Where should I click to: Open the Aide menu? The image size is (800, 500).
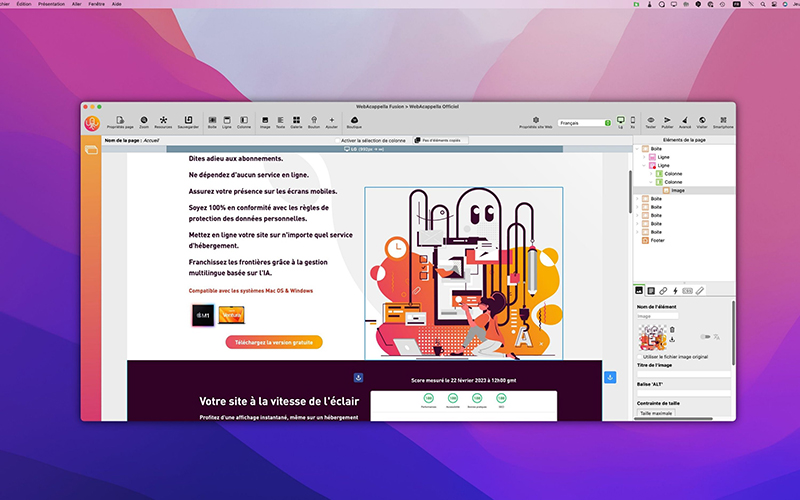click(x=116, y=4)
